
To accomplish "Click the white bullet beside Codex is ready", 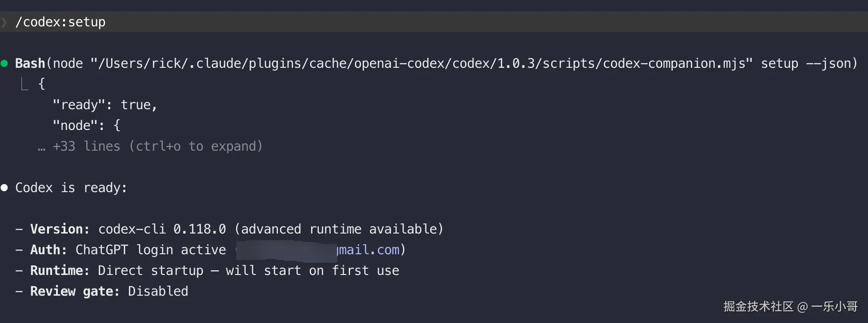I will [x=4, y=188].
